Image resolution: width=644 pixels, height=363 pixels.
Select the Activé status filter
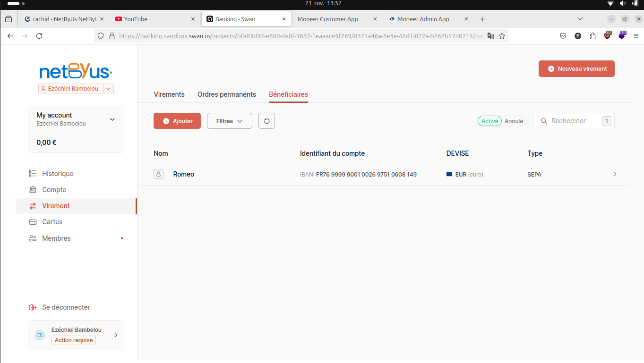(489, 121)
